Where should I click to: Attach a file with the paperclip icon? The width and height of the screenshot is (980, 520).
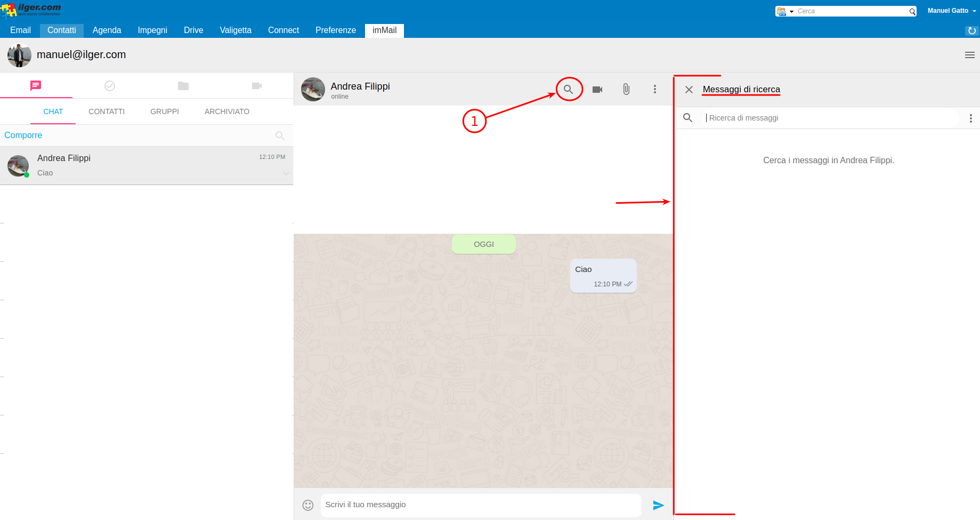[626, 90]
